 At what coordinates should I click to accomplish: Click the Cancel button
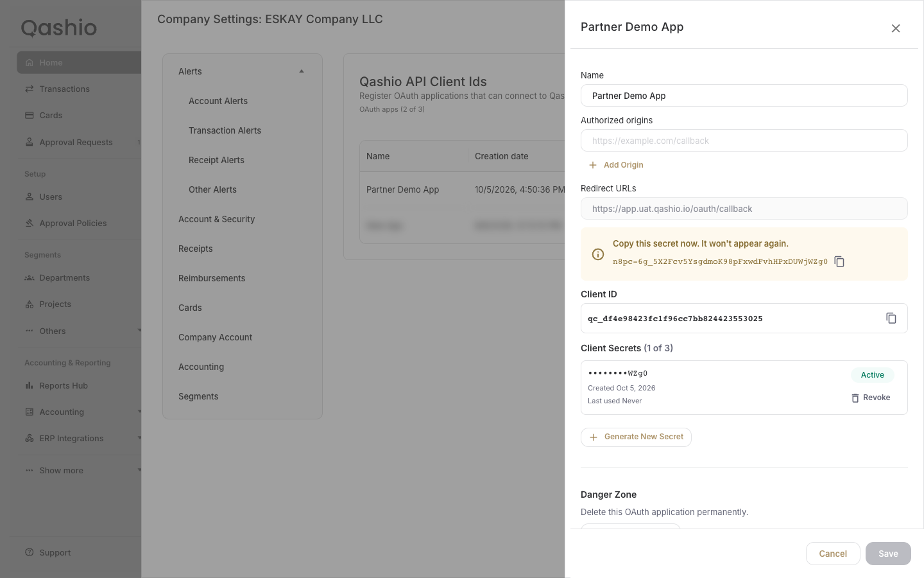pyautogui.click(x=833, y=554)
